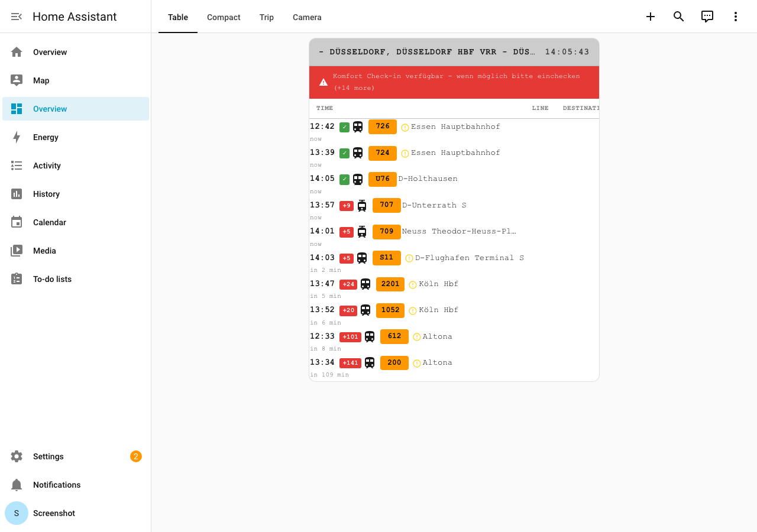Open the History chart icon

17,194
